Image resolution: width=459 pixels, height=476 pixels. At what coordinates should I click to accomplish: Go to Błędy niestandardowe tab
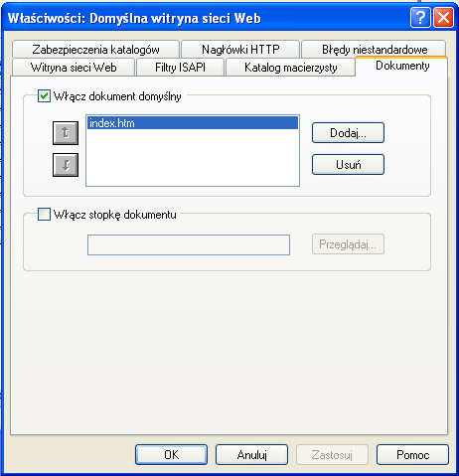pos(375,50)
